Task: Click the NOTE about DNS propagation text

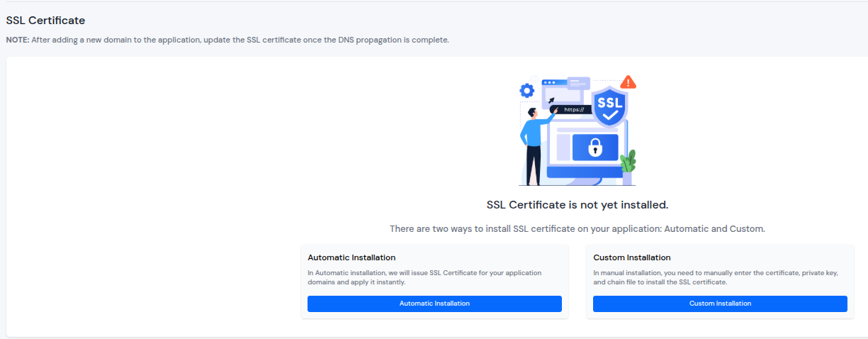Action: tap(227, 40)
